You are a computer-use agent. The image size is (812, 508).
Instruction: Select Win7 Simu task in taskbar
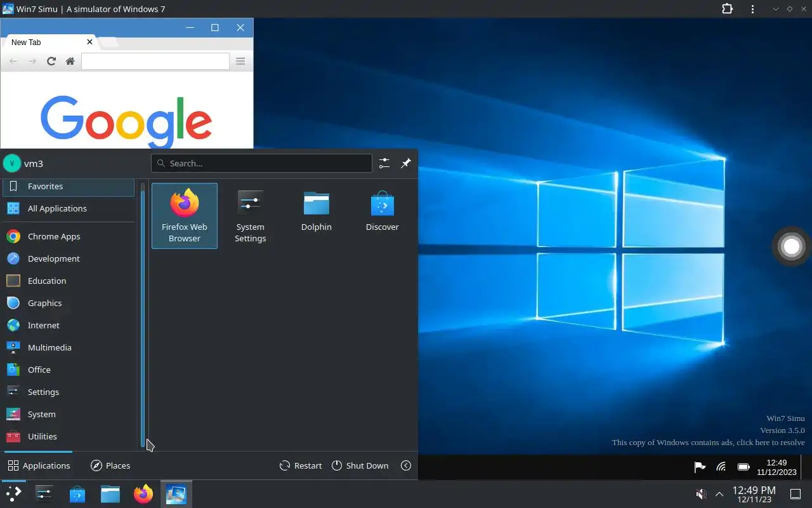point(176,493)
